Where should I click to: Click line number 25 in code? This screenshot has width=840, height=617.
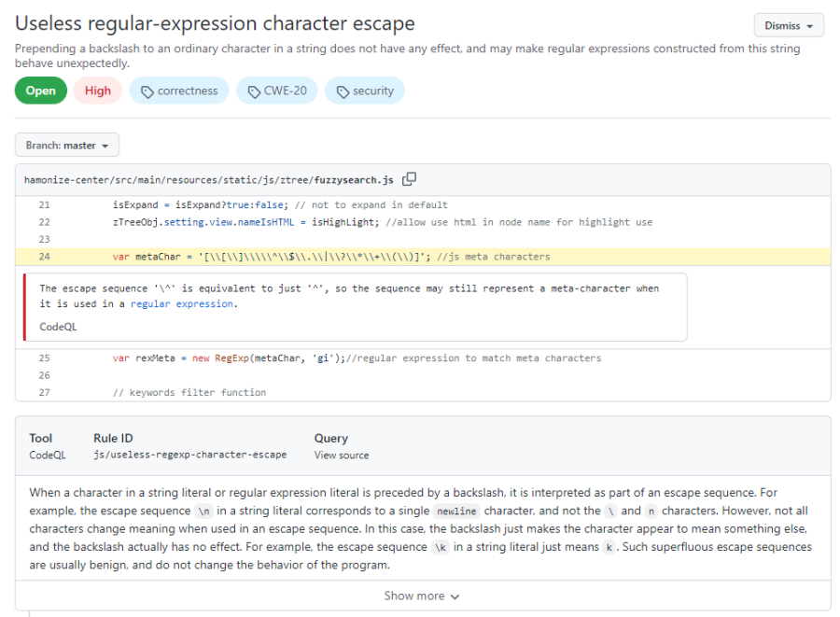click(x=45, y=358)
